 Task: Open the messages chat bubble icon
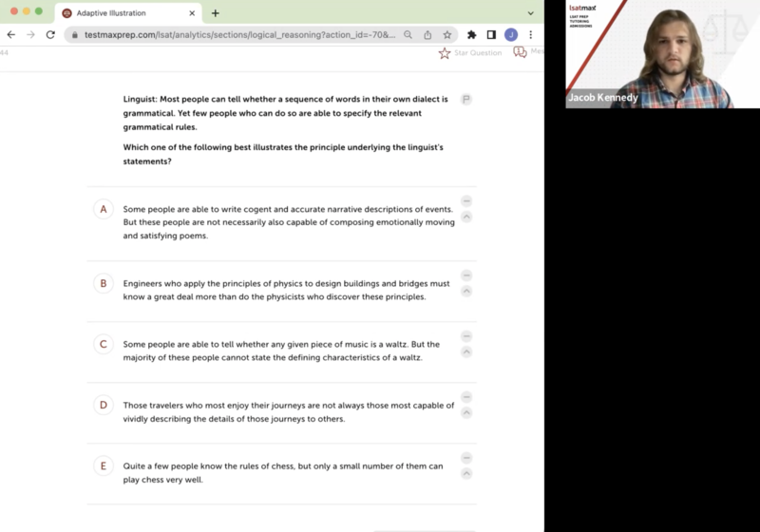point(520,53)
